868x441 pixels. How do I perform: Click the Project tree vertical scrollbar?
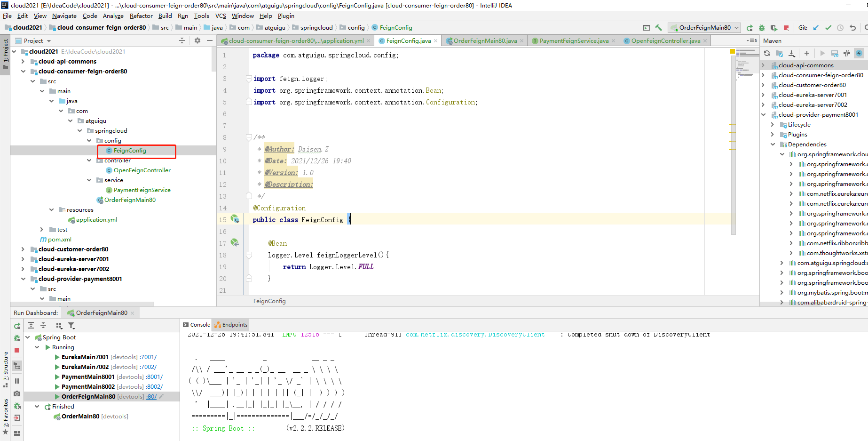click(x=214, y=59)
